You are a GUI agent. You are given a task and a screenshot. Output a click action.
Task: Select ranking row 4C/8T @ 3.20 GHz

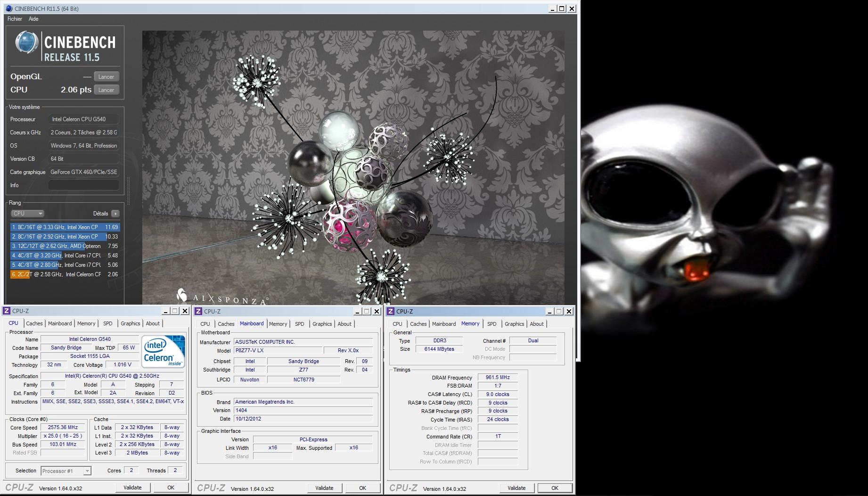65,256
